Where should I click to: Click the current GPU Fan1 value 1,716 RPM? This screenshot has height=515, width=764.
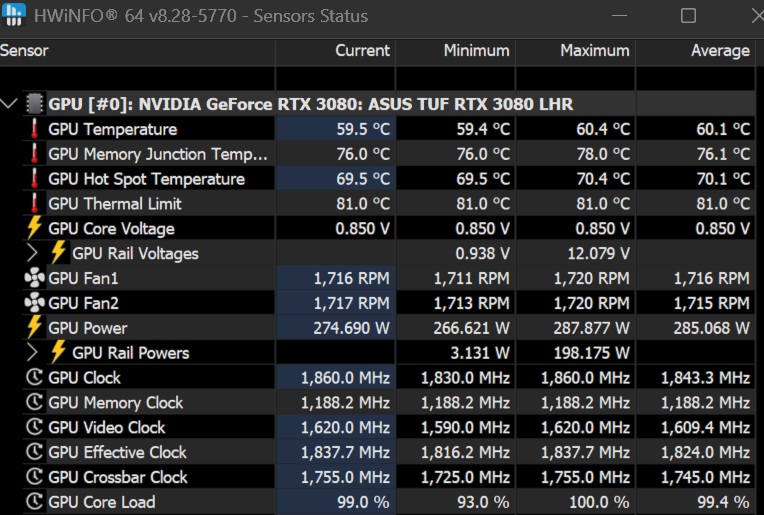[x=351, y=278]
